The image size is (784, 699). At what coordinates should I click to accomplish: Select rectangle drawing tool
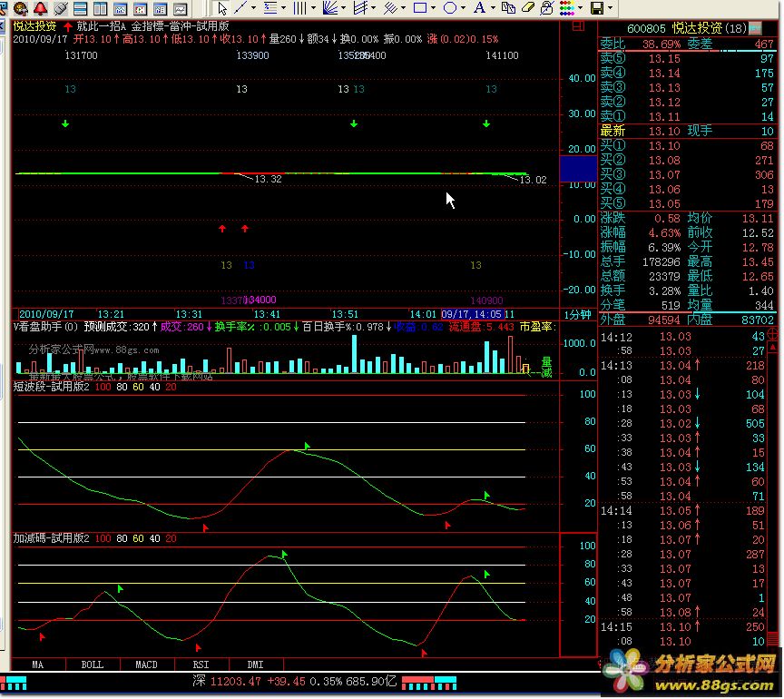[420, 7]
